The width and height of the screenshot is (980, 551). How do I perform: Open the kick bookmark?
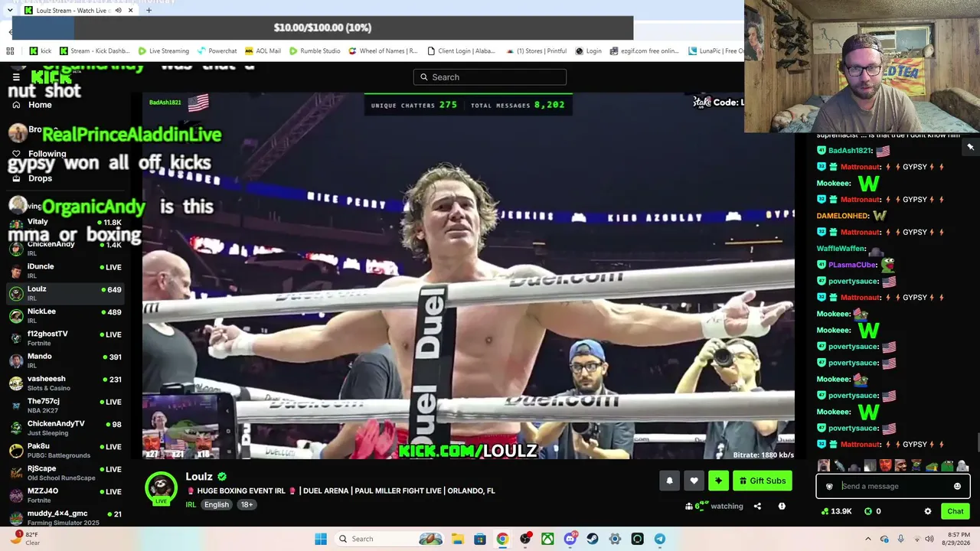pyautogui.click(x=41, y=51)
